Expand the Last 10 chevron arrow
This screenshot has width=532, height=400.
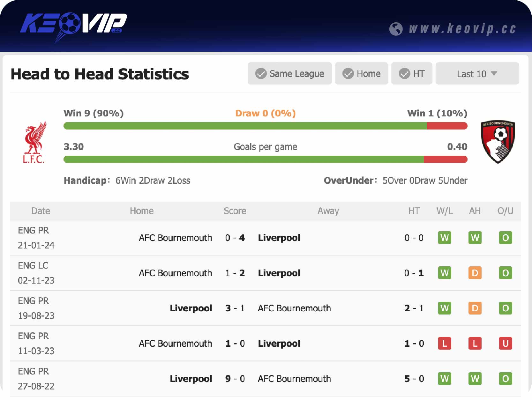click(493, 74)
